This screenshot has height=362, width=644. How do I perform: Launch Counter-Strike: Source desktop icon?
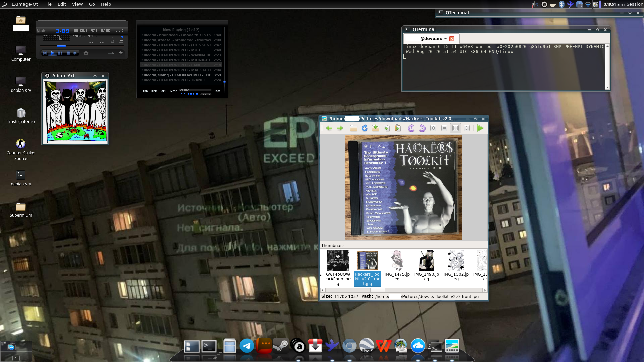tap(21, 149)
